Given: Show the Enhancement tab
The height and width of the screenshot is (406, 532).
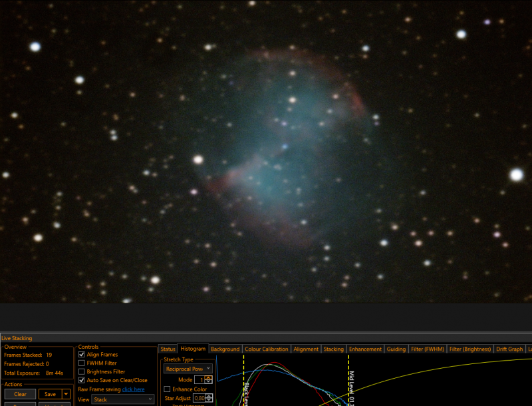Looking at the screenshot, I should [x=365, y=349].
